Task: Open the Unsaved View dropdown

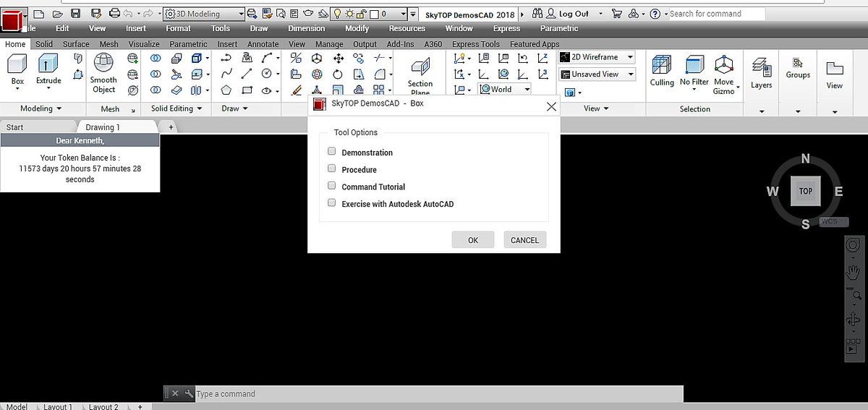Action: 597,74
